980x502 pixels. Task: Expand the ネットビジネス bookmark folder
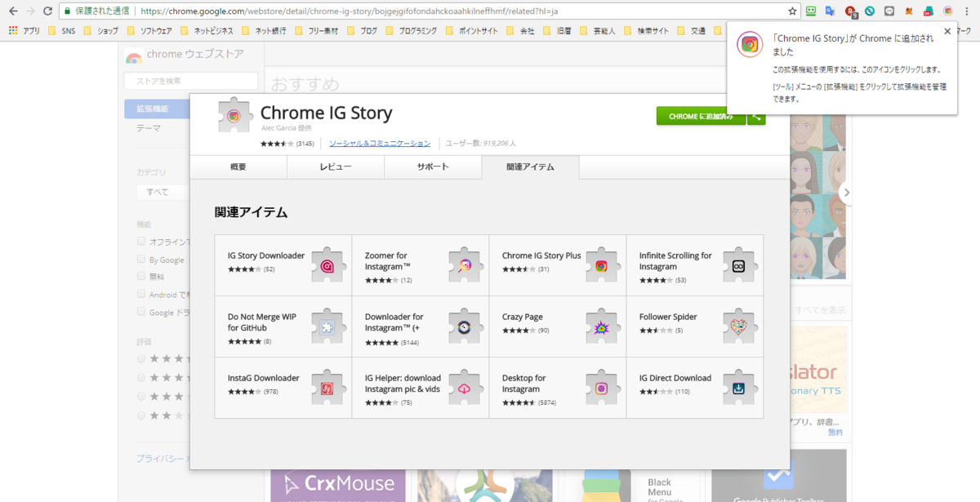click(x=206, y=31)
